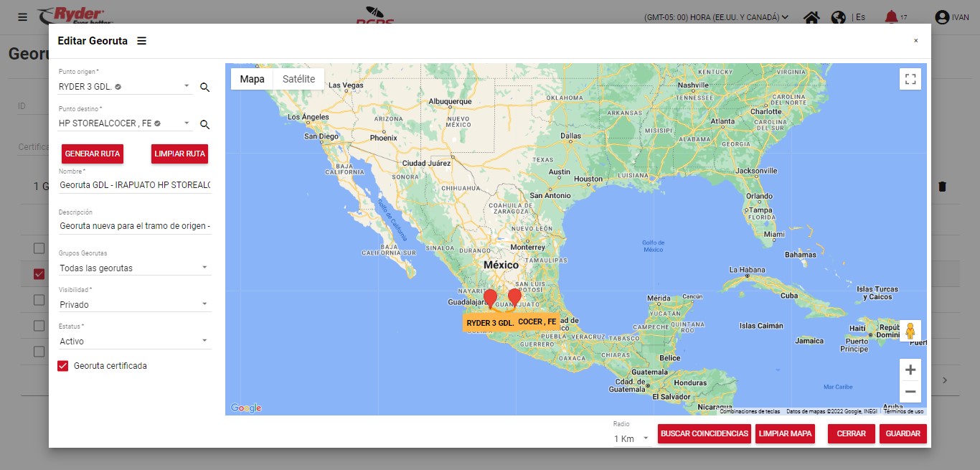Viewport: 980px width, 470px height.
Task: Click the RYDER 3 GDL. map marker pin
Action: [x=490, y=299]
